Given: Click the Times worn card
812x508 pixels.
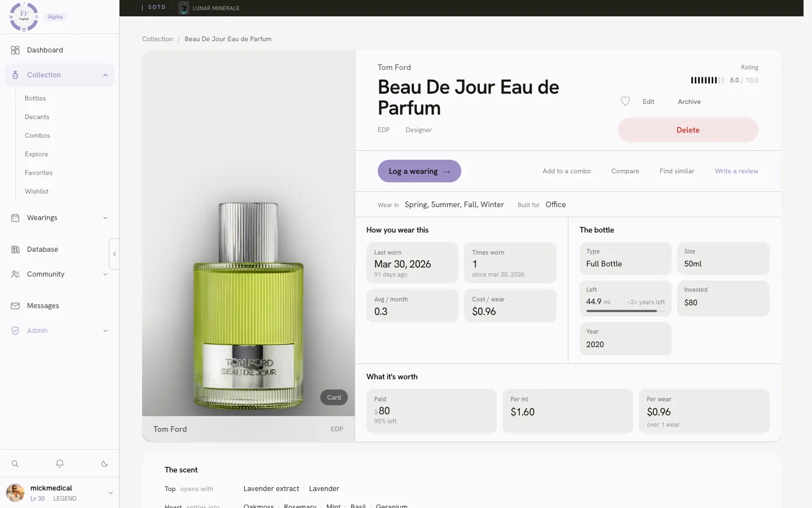Looking at the screenshot, I should coord(510,263).
